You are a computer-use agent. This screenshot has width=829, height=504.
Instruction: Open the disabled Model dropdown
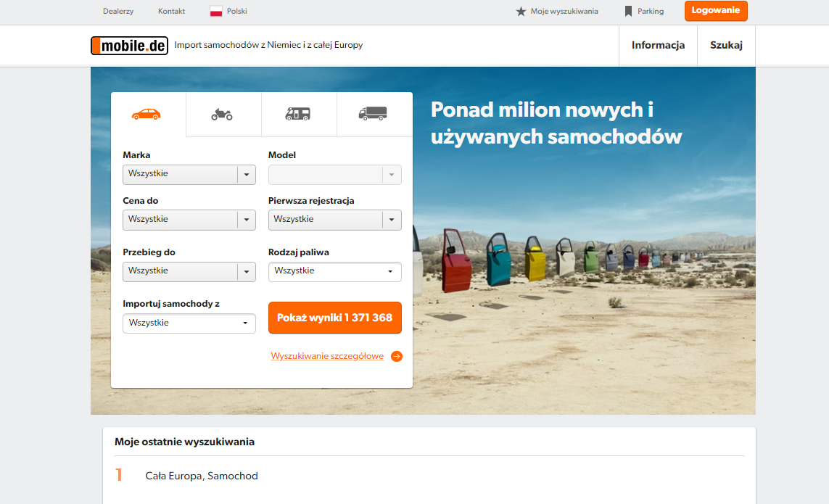click(x=334, y=175)
